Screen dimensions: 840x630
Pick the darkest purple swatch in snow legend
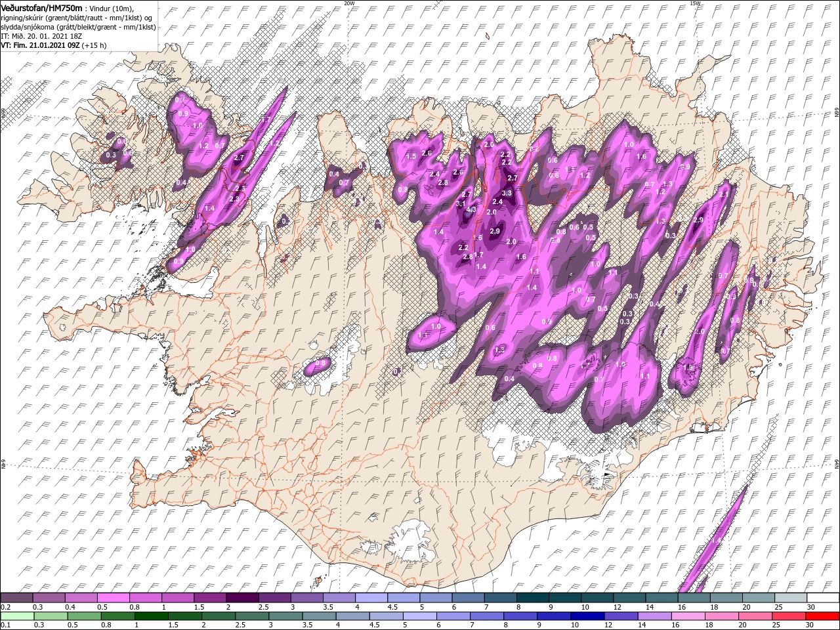(x=242, y=598)
